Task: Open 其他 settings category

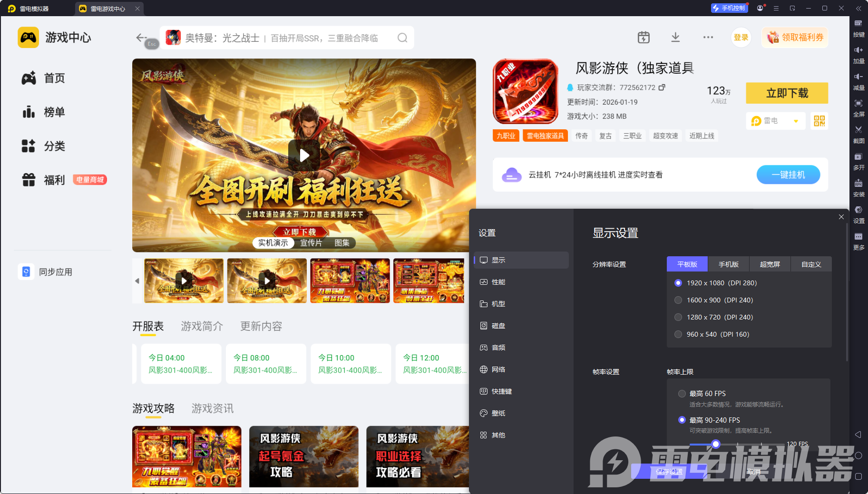Action: pos(521,435)
